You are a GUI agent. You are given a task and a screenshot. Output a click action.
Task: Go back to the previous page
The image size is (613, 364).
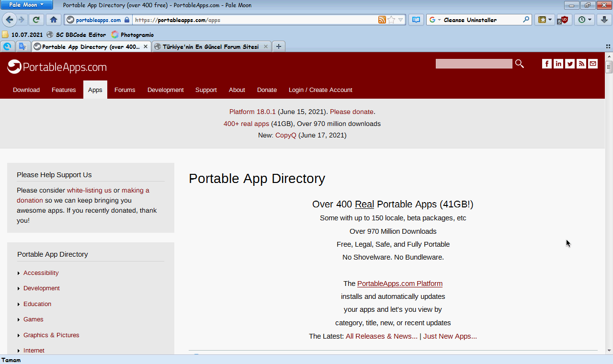10,20
